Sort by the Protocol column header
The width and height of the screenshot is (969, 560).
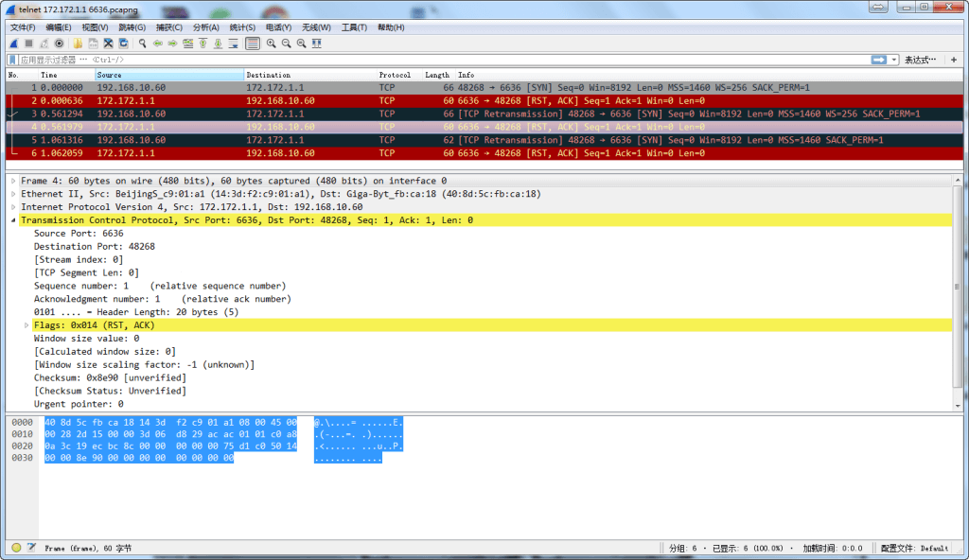[x=398, y=75]
